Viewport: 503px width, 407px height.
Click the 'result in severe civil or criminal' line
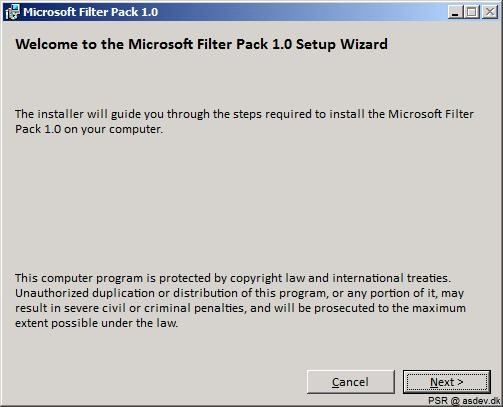coord(240,308)
